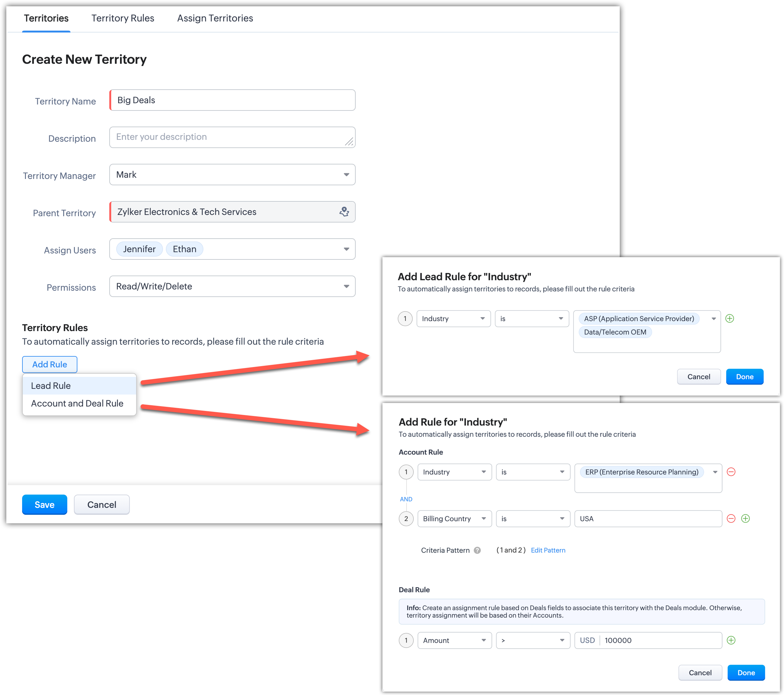Viewport: 784px width, 695px height.
Task: Click Done in the Add Lead Rule dialog
Action: [x=744, y=377]
